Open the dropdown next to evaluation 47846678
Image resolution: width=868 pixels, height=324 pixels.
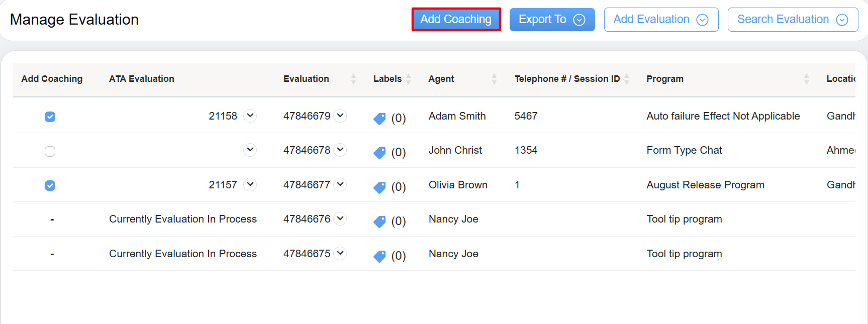[x=340, y=150]
